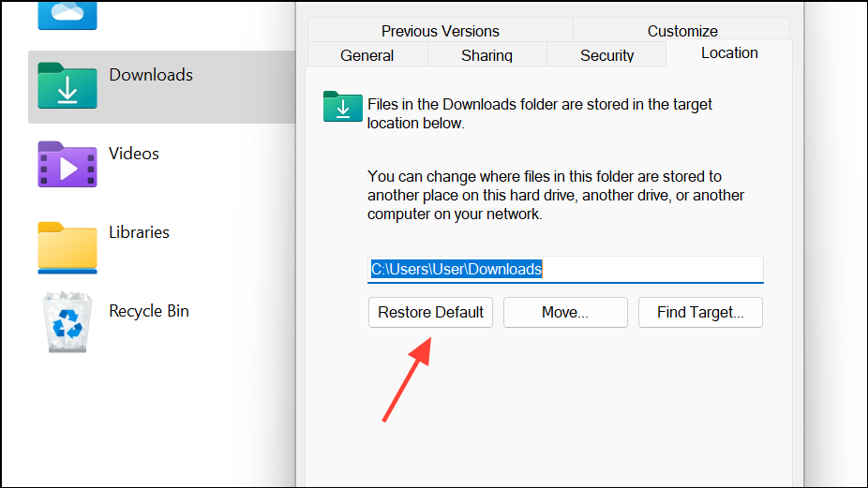Screen dimensions: 868x488
Task: Click the C:\Users\User\Downloads path field
Action: (x=565, y=270)
